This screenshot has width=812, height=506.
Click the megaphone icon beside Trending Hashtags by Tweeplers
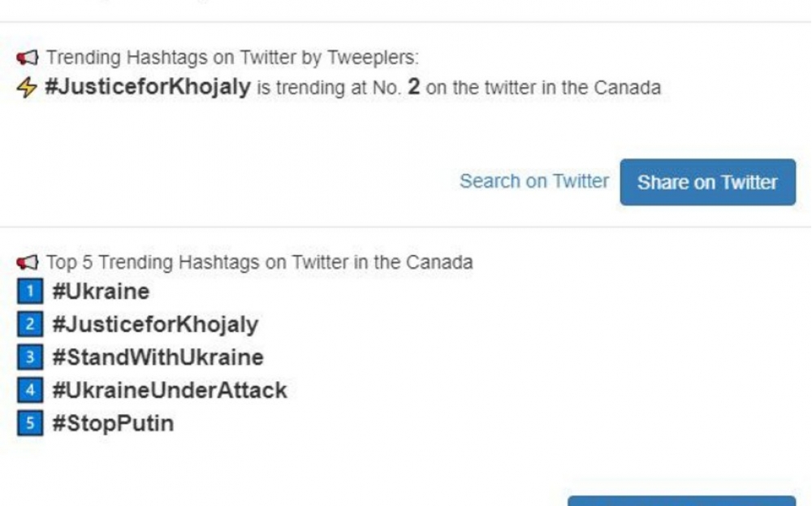(x=27, y=58)
